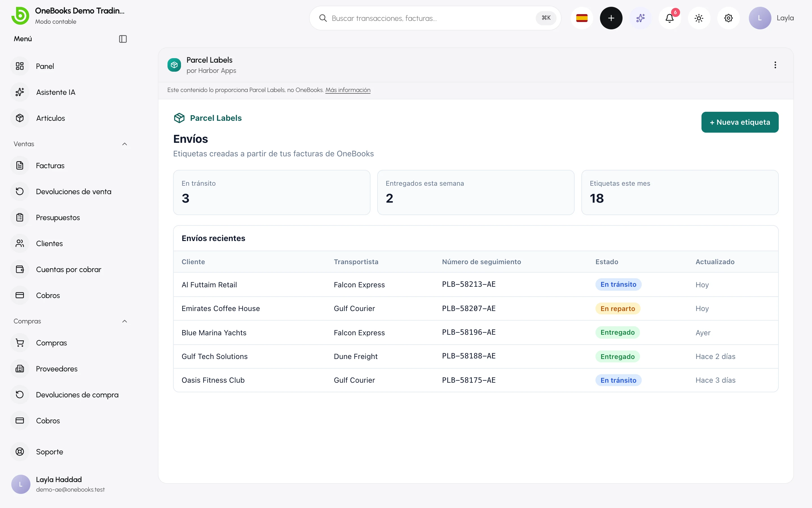Click the Nueva etiqueta button
Viewport: 812px width, 508px height.
tap(740, 122)
